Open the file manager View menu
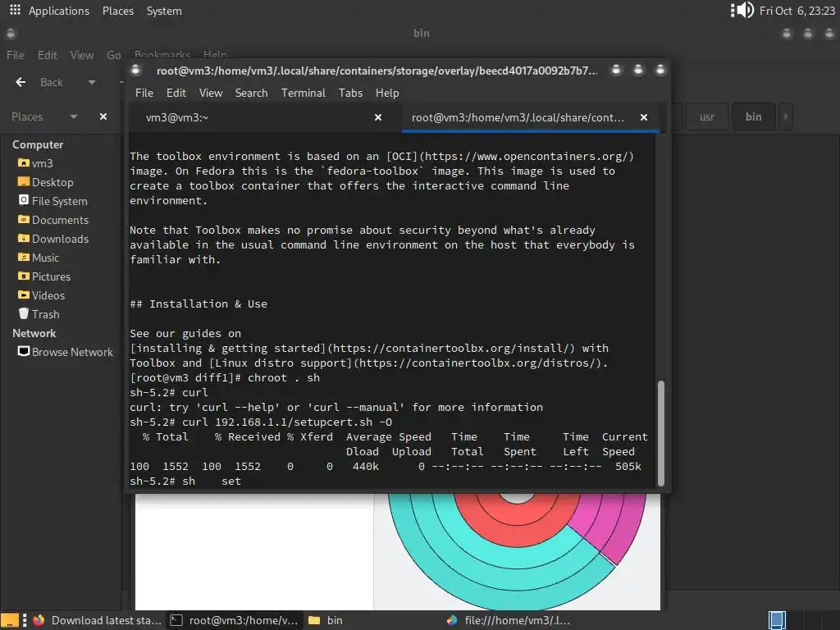840x630 pixels. [x=82, y=55]
